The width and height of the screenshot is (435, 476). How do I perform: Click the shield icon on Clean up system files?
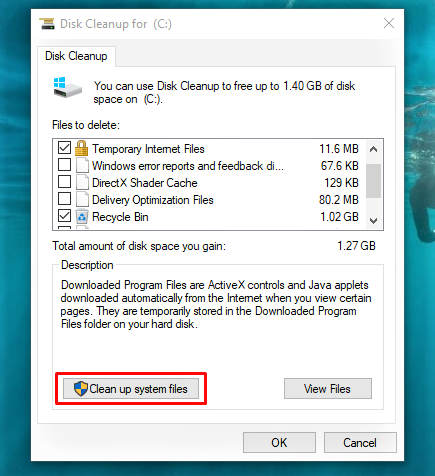click(x=80, y=389)
